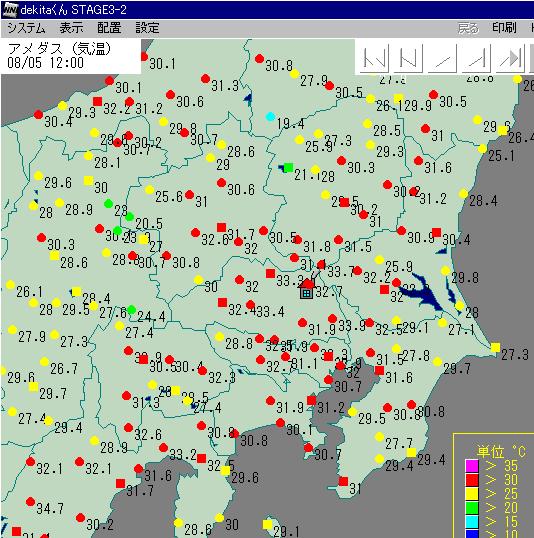Viewport: 534px width, 538px height.
Task: Open the 設定 menu
Action: (147, 28)
